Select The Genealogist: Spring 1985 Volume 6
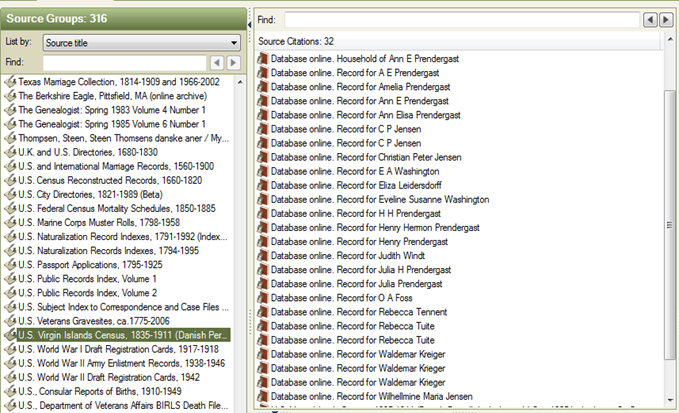This screenshot has width=679, height=413. click(112, 124)
